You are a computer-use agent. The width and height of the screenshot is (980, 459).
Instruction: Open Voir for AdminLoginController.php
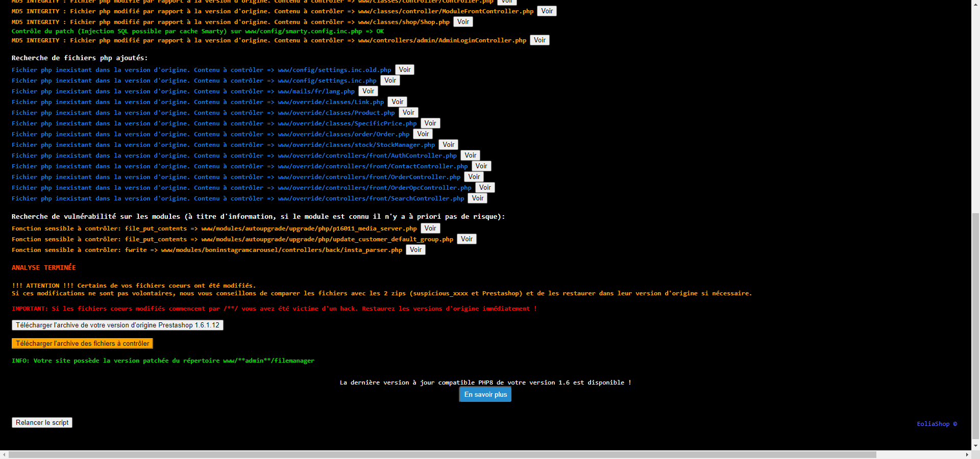point(540,40)
